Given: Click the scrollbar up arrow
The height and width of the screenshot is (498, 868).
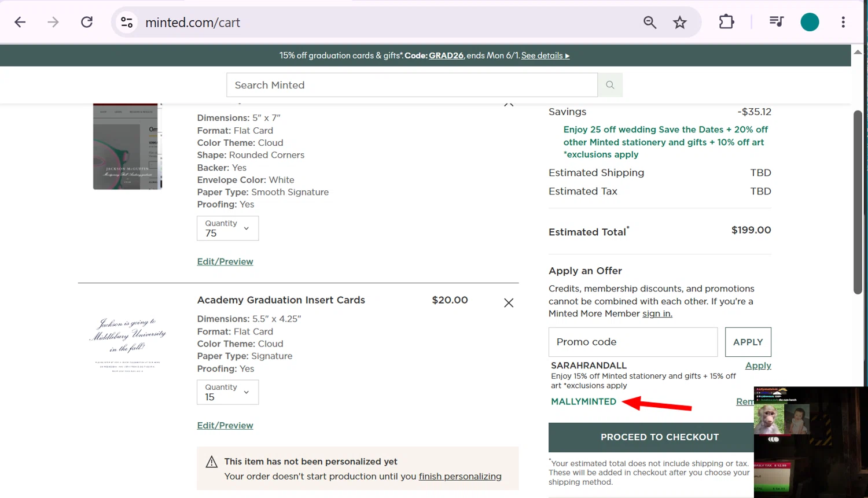Looking at the screenshot, I should pyautogui.click(x=858, y=52).
